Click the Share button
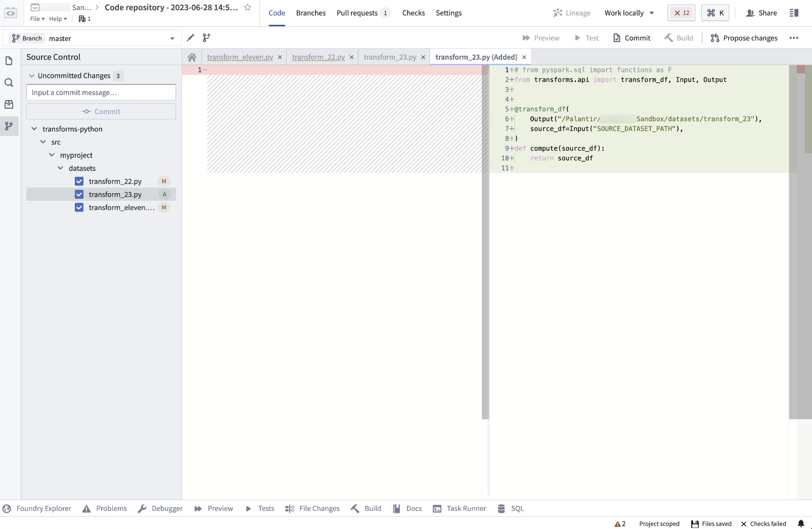 pyautogui.click(x=761, y=13)
